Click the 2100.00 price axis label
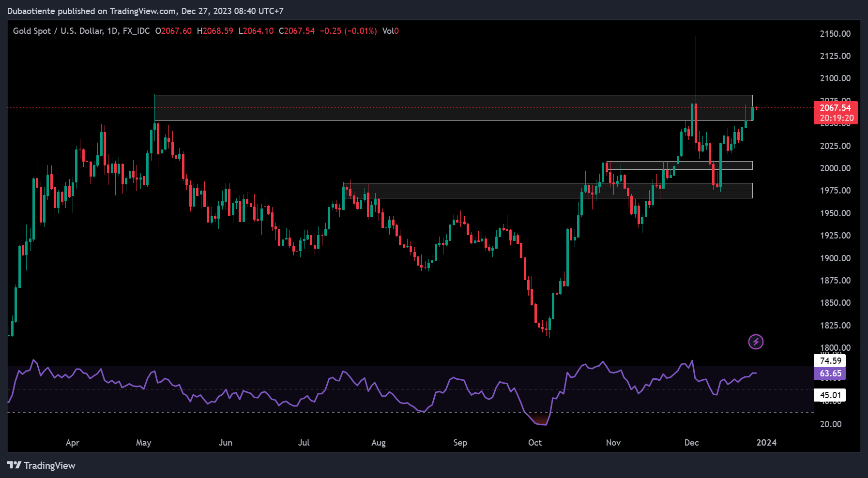 [835, 78]
